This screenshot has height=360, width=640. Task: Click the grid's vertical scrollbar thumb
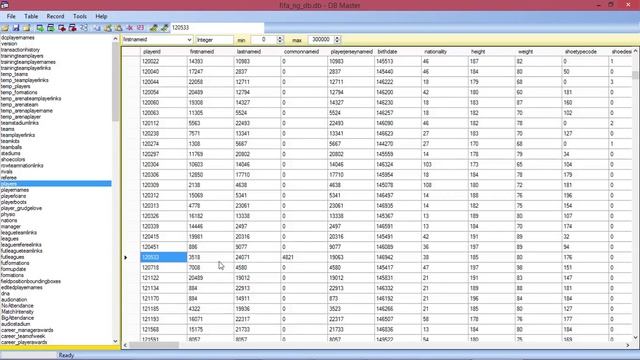point(635,75)
